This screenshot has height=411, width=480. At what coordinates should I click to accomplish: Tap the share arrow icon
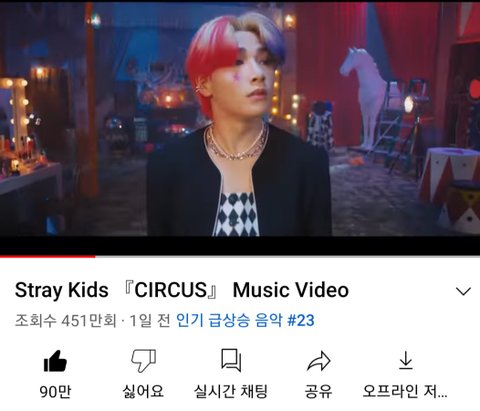coord(318,361)
